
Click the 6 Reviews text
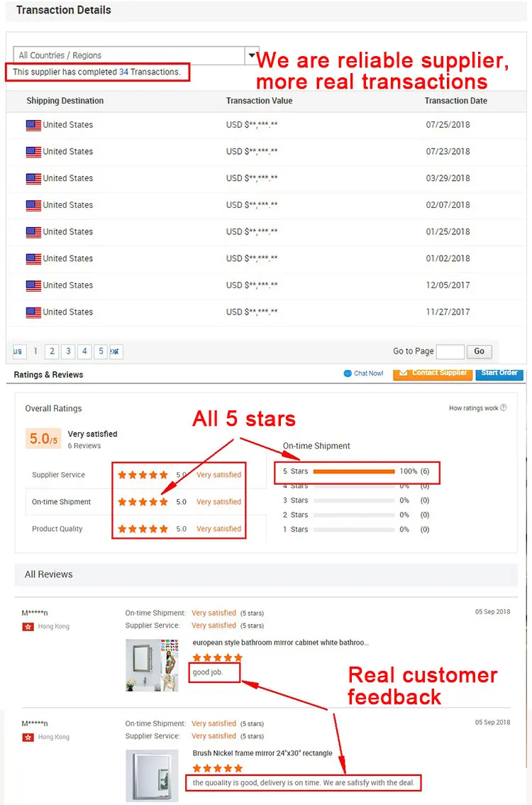tap(84, 446)
